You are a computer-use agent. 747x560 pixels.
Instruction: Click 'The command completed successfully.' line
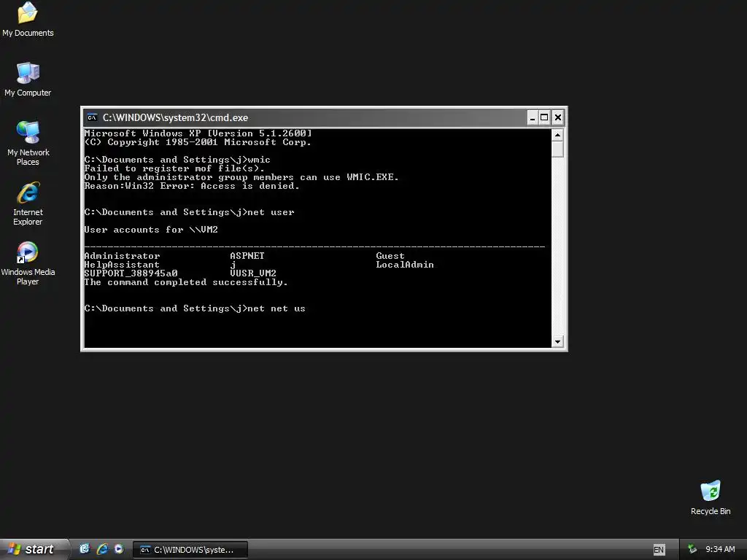click(x=186, y=282)
